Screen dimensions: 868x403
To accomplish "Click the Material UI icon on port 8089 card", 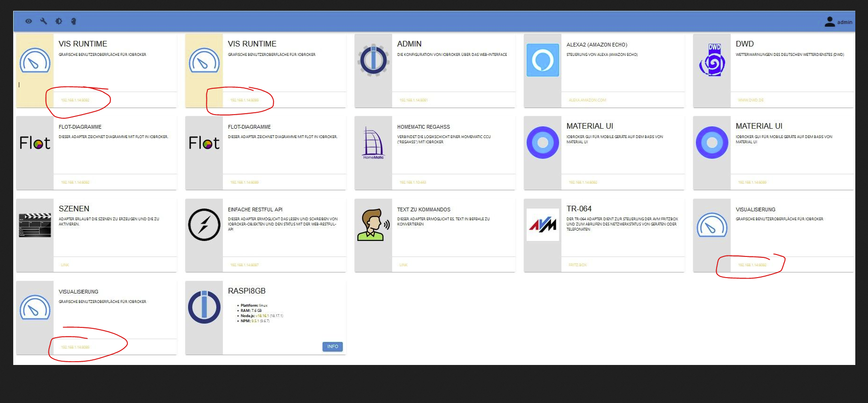I will (x=712, y=142).
